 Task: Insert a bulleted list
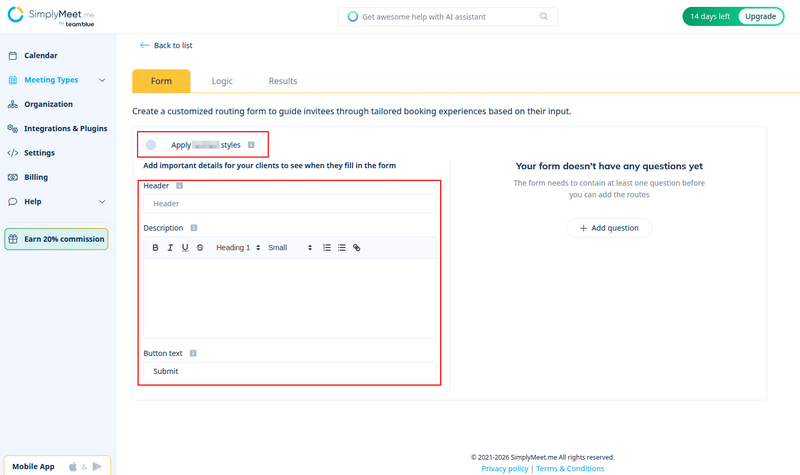[x=342, y=247]
